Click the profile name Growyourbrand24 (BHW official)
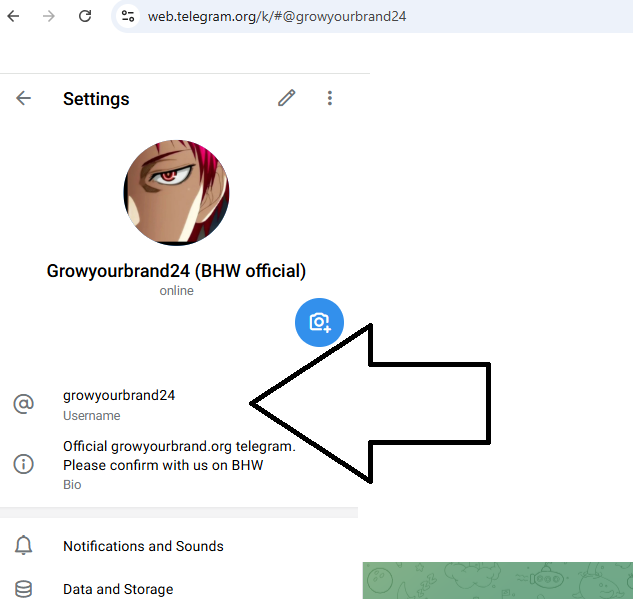The height and width of the screenshot is (599, 633). pos(176,271)
